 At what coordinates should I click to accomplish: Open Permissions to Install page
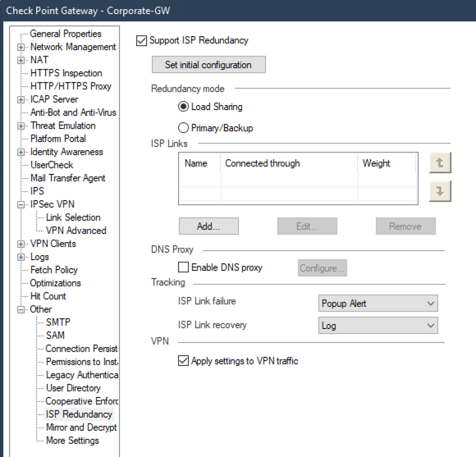pyautogui.click(x=82, y=361)
